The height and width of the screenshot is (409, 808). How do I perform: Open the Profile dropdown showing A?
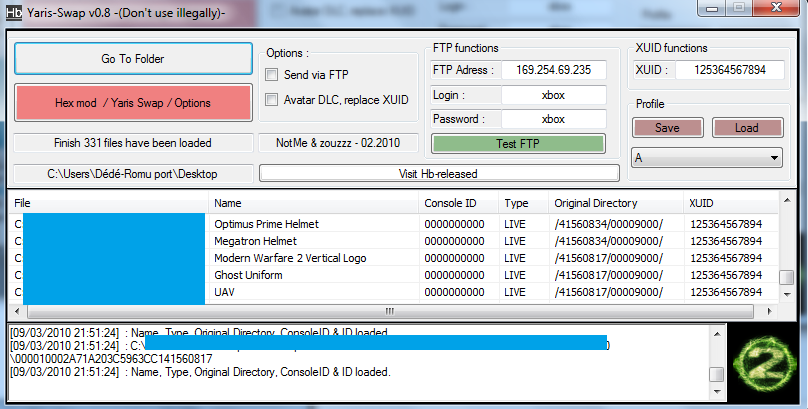coord(707,158)
